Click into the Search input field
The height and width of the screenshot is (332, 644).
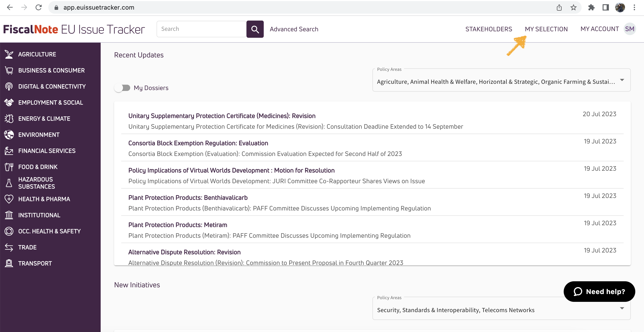[x=201, y=29]
